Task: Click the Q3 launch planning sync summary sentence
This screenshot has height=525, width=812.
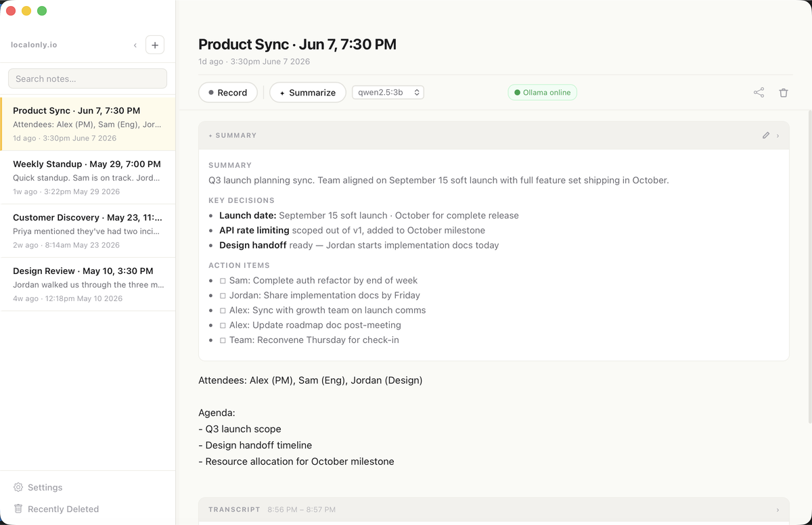Action: point(438,180)
